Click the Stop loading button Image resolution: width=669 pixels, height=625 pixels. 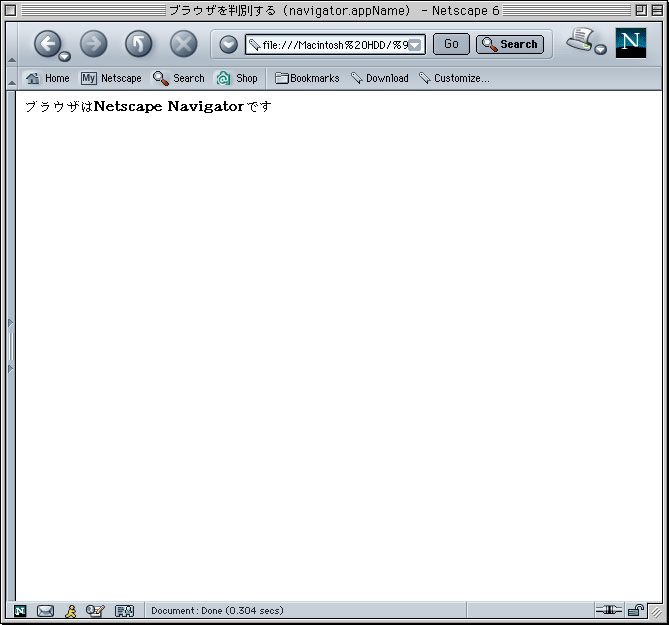[183, 44]
